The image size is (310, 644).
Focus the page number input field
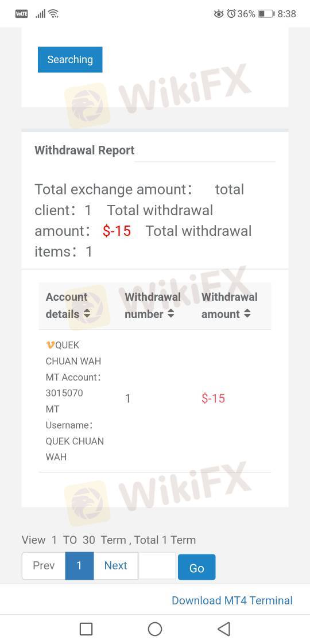[157, 565]
